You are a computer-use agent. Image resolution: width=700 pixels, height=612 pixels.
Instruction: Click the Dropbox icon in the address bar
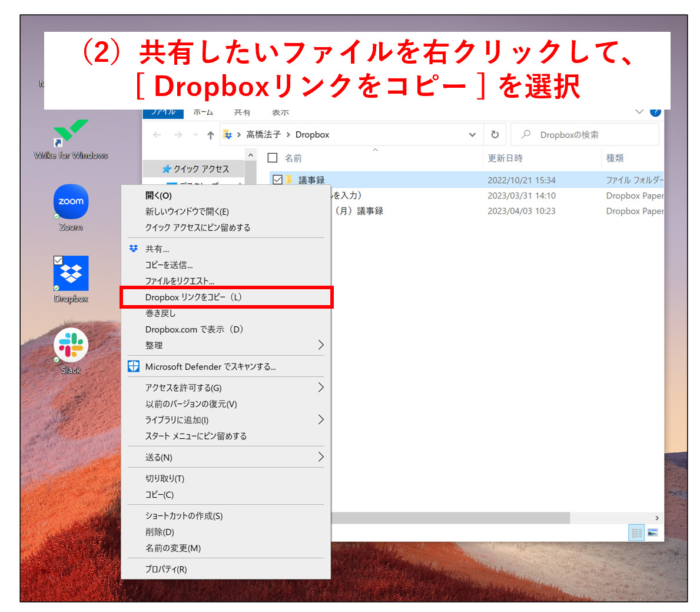coord(228,134)
